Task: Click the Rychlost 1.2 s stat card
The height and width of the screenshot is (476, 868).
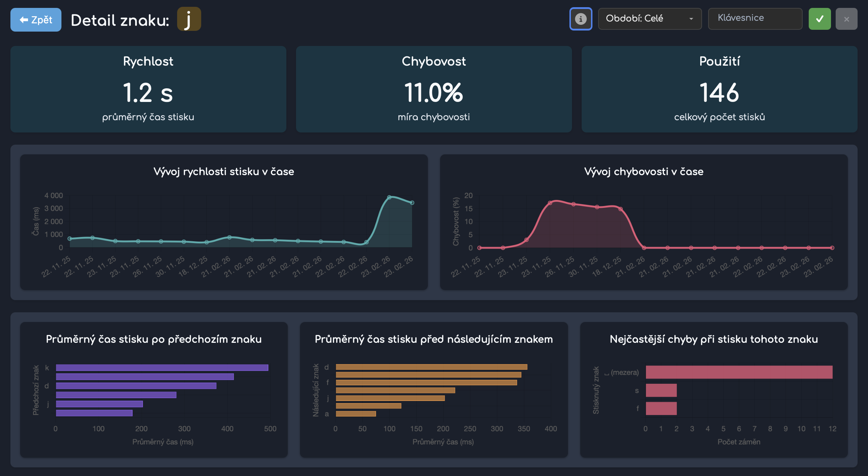Action: click(x=148, y=89)
